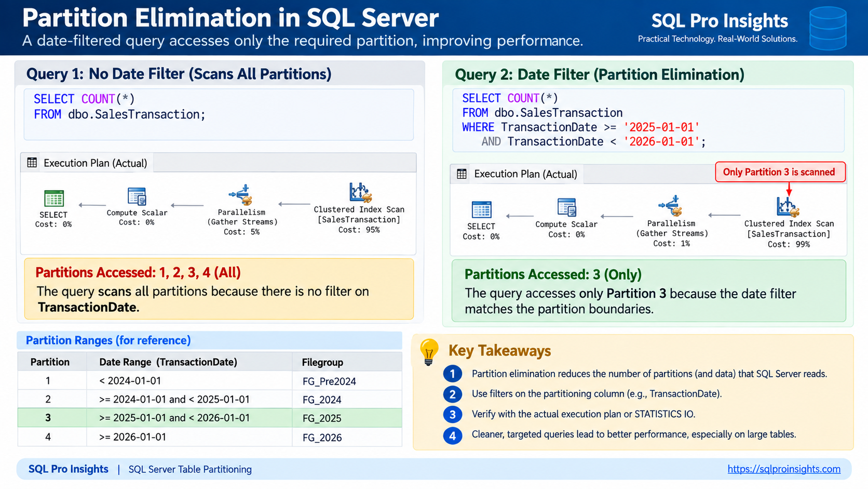The height and width of the screenshot is (489, 868).
Task: Click the FG_Pre2024 filegroup cell
Action: (347, 381)
